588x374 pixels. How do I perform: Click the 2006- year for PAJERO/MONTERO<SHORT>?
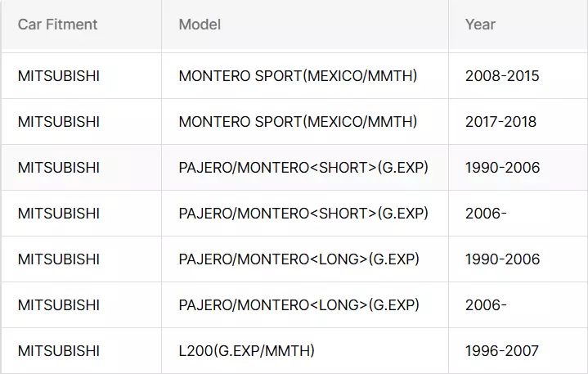tap(486, 213)
